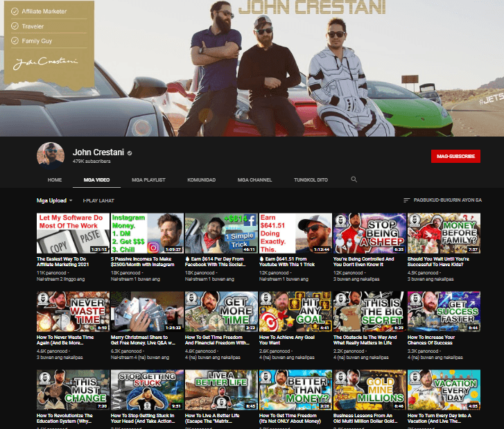
Task: Switch to the Tungkol Dito tab
Action: [311, 180]
